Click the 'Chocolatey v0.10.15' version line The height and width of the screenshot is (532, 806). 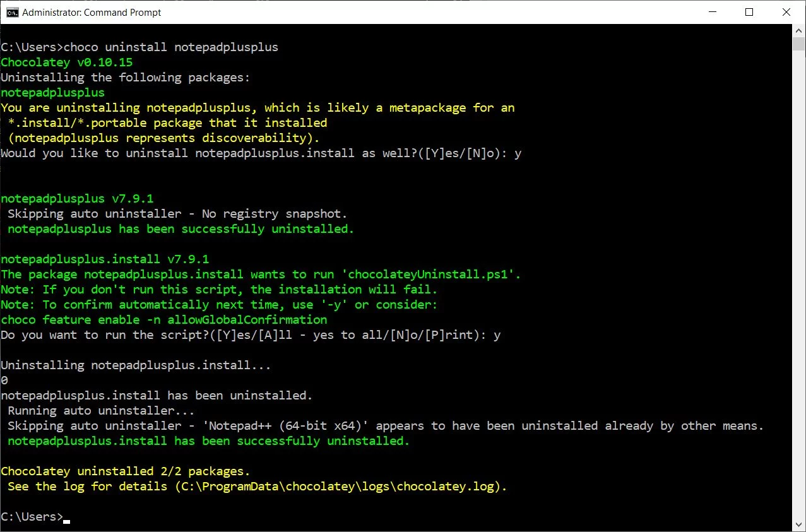click(67, 62)
